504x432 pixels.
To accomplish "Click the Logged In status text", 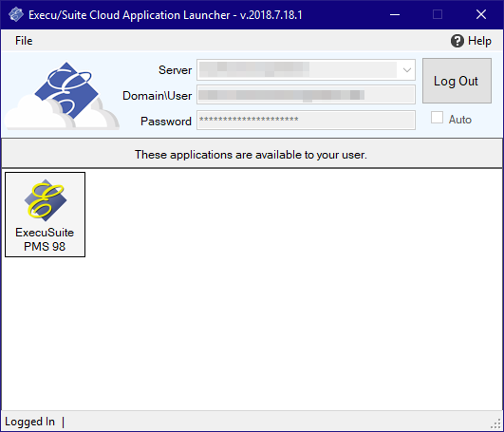I will coord(29,422).
